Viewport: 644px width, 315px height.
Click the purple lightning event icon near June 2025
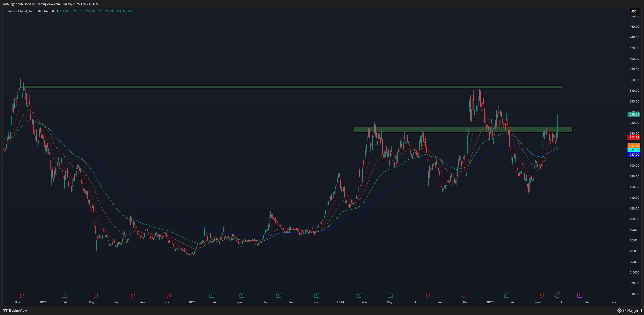pos(557,295)
